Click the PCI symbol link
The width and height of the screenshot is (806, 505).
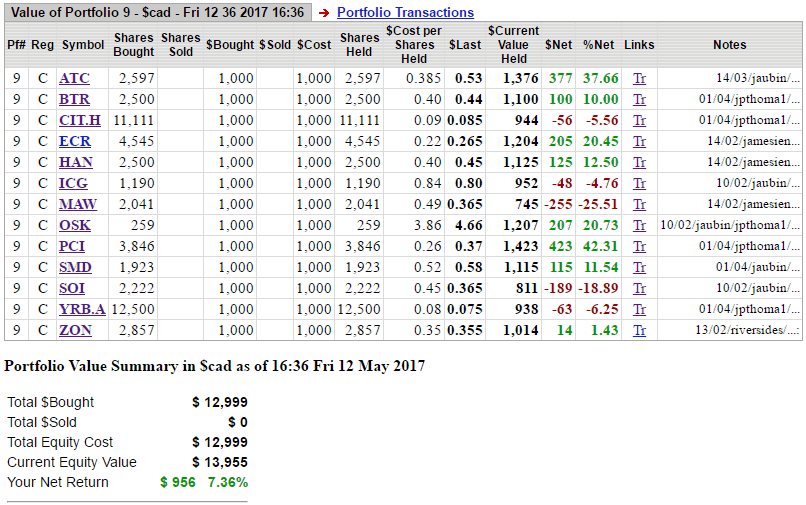tap(72, 246)
